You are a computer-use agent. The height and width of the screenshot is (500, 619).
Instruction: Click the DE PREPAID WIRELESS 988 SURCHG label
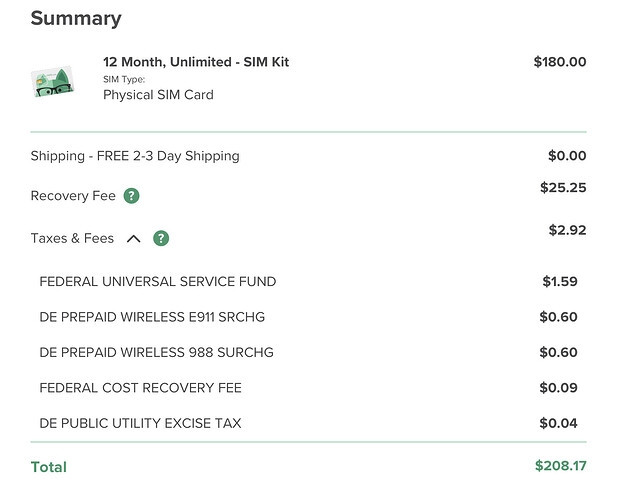156,352
